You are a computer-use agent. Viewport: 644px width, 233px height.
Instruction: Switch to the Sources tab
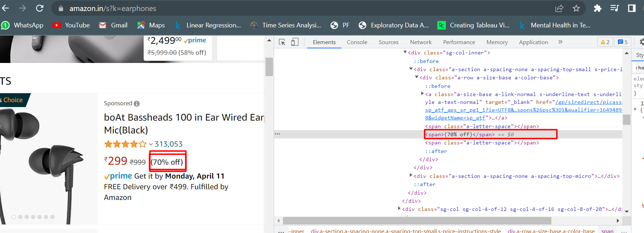coord(388,42)
